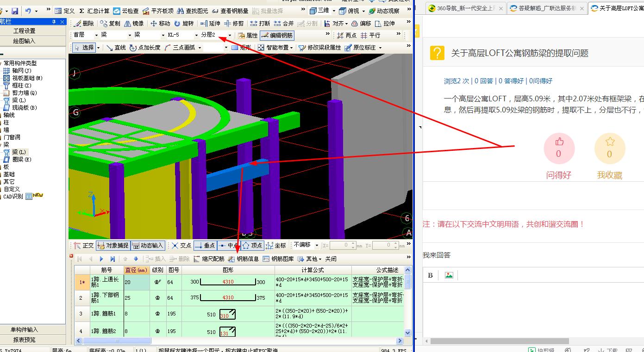Select the 旋转 rotate tool
The image size is (644, 352).
click(x=184, y=24)
